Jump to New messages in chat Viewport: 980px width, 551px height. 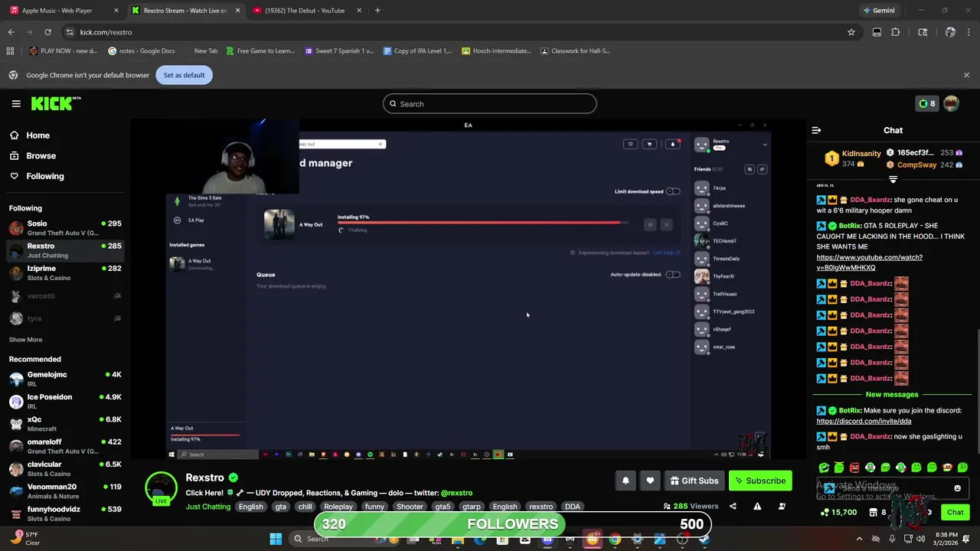(892, 394)
